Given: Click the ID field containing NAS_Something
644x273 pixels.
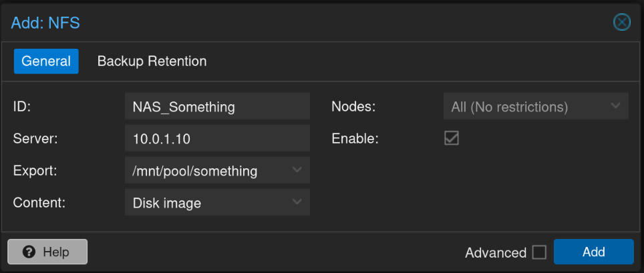Looking at the screenshot, I should [x=216, y=106].
